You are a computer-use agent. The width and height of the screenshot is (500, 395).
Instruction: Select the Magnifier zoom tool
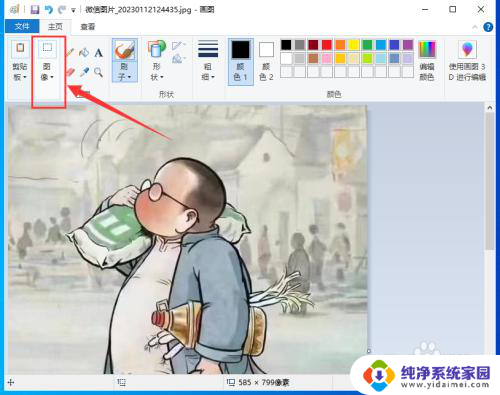pos(98,72)
